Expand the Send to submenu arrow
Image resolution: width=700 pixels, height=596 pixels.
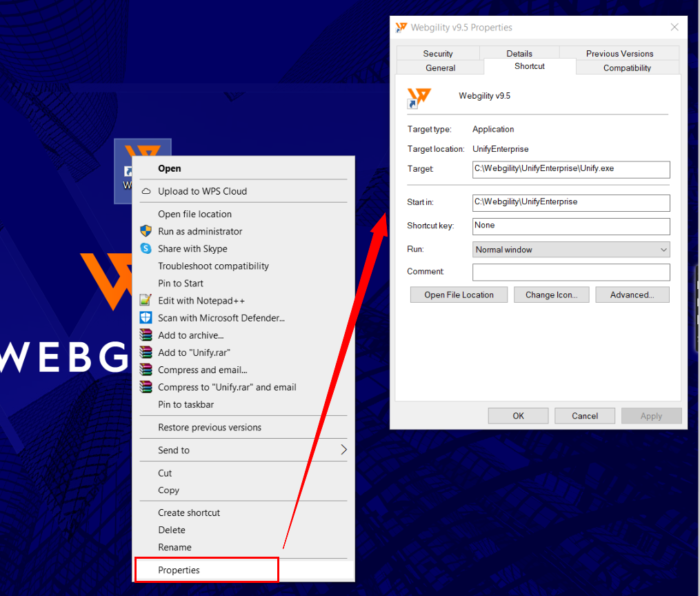(x=343, y=450)
